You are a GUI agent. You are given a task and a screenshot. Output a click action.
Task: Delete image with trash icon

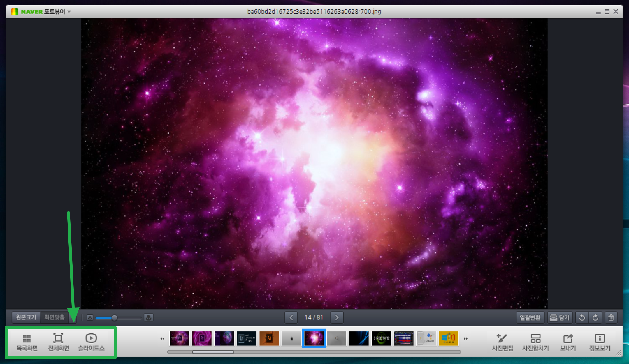pos(611,317)
